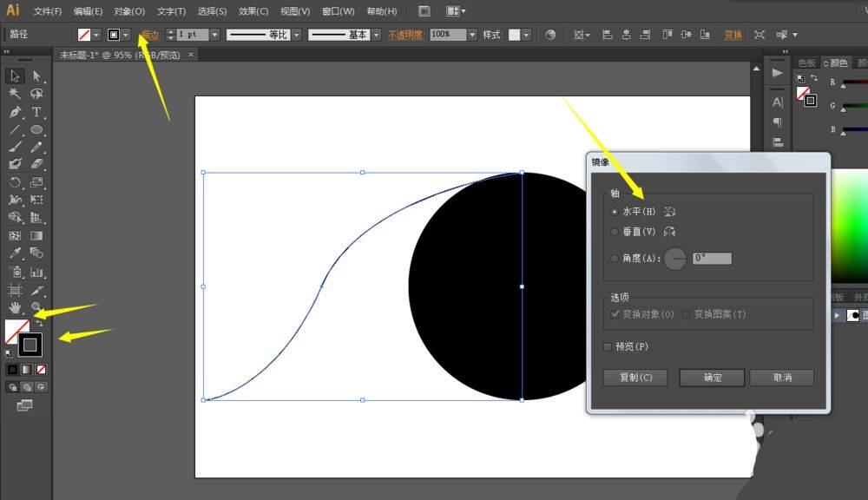Click the angle value input field
The image size is (868, 500).
pos(712,259)
